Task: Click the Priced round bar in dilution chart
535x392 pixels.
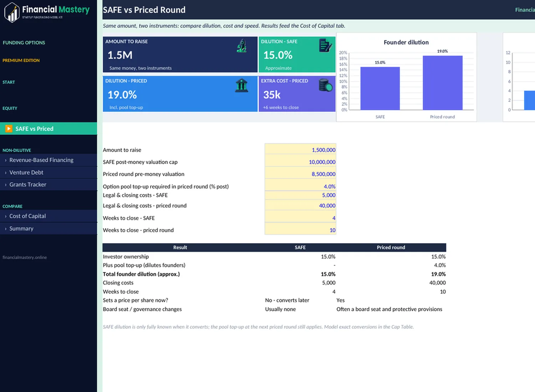Action: [x=443, y=83]
